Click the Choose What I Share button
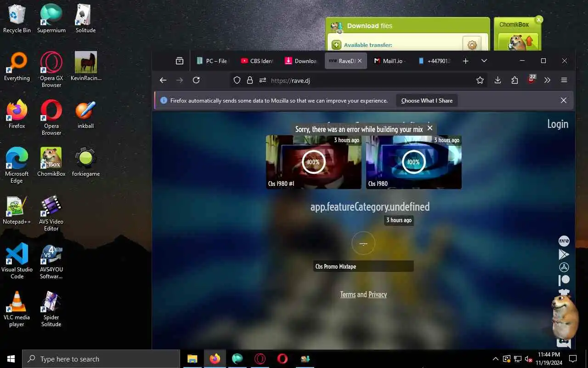Viewport: 588px width, 368px height. (x=427, y=100)
